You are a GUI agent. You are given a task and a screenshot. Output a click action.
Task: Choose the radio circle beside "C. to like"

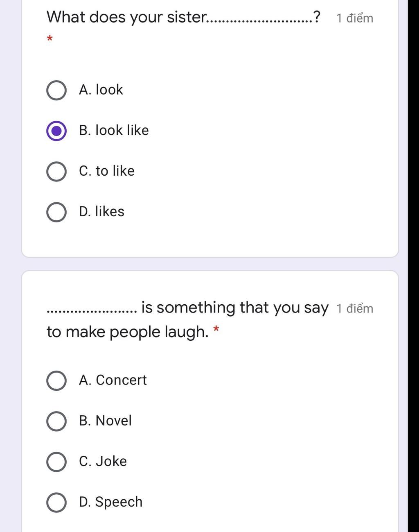pos(56,172)
